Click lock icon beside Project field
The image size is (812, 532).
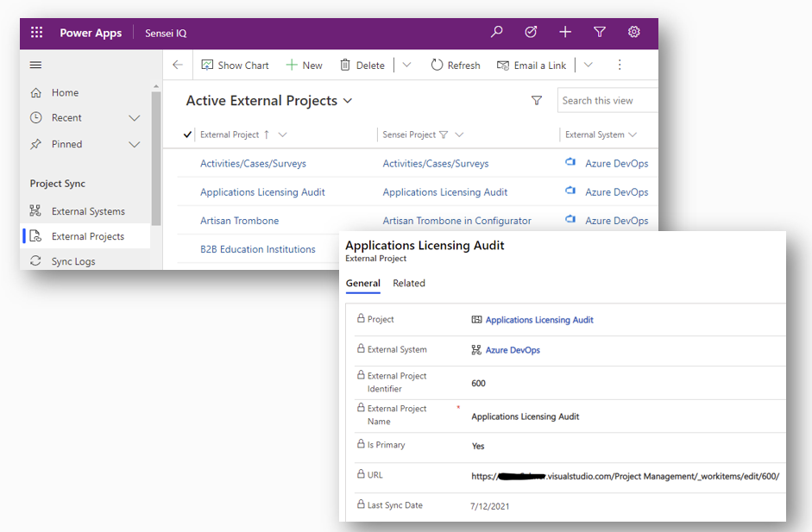pos(361,318)
